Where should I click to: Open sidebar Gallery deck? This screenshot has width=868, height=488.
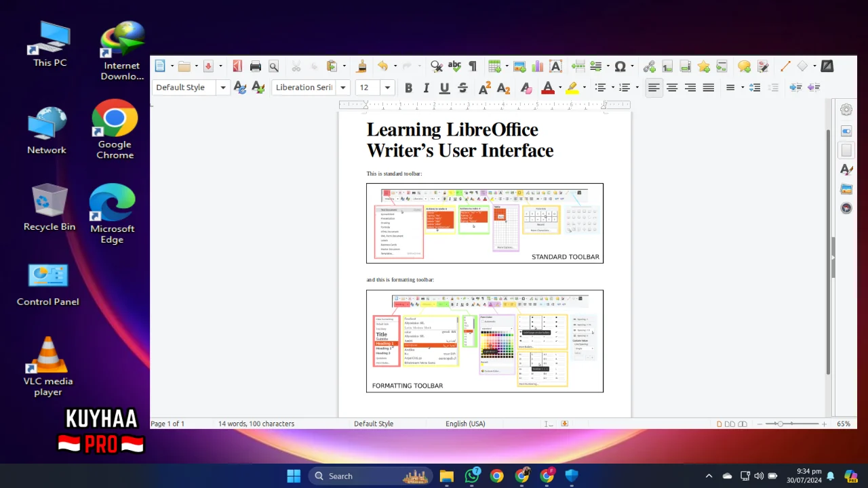846,188
